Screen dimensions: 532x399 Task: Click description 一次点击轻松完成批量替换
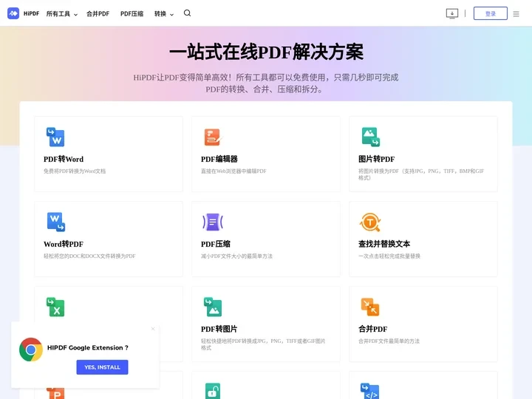coord(389,256)
